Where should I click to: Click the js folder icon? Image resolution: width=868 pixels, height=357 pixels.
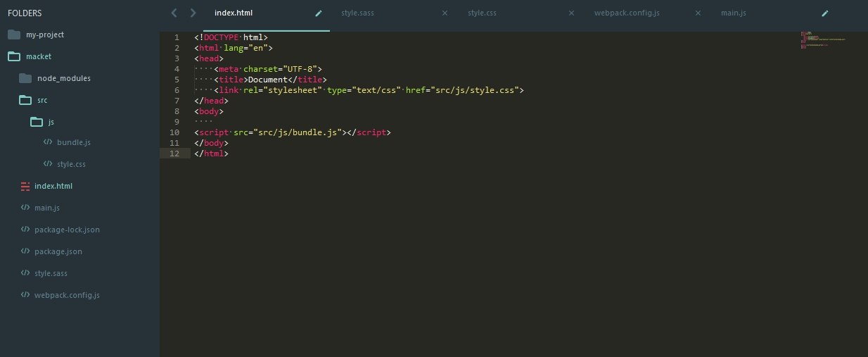click(x=37, y=122)
